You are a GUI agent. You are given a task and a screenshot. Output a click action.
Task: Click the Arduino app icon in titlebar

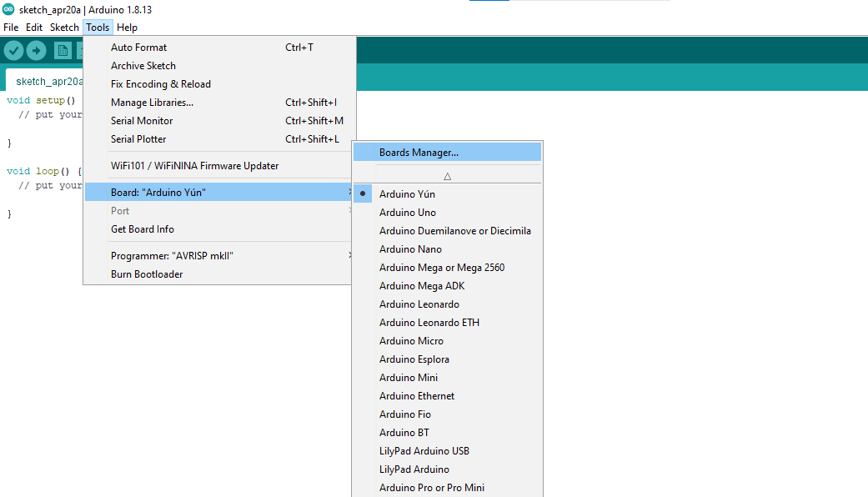point(8,8)
